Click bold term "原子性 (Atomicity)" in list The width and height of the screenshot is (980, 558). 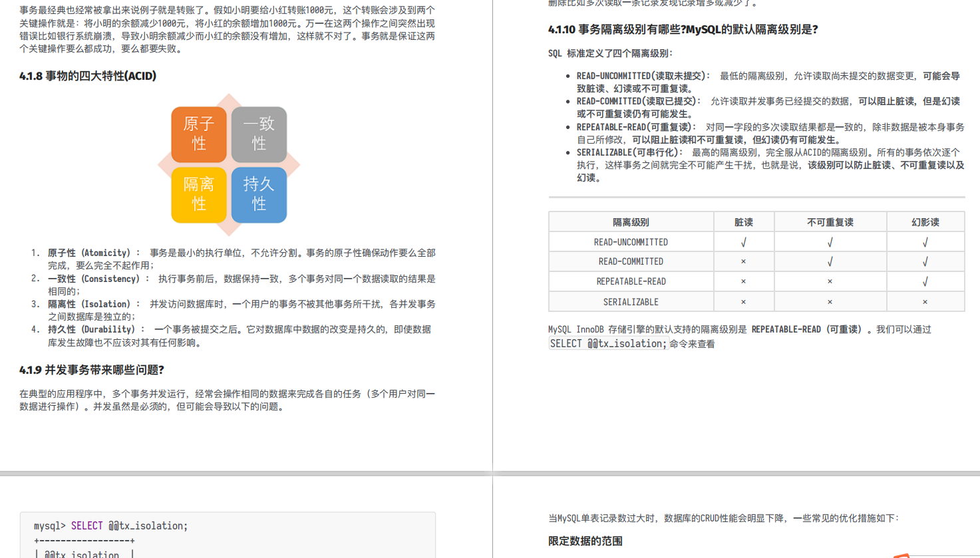[89, 253]
